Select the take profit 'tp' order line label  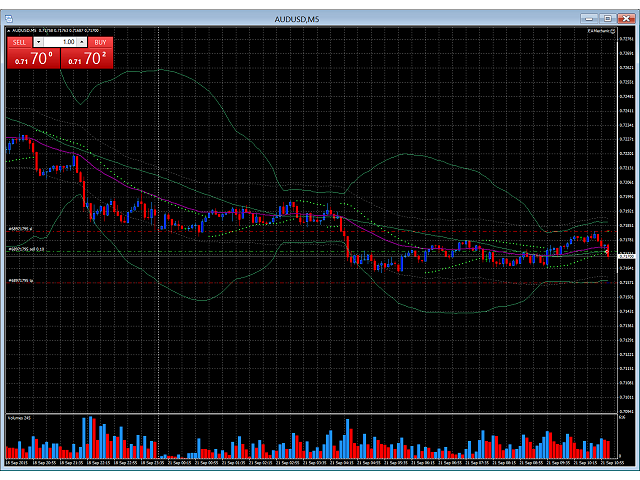click(x=20, y=280)
